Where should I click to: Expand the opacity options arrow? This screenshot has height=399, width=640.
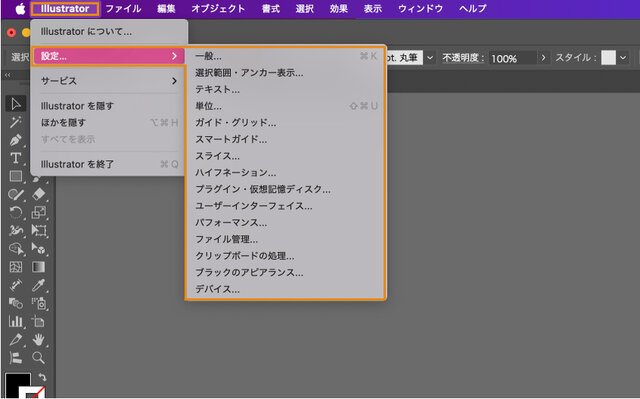point(543,58)
